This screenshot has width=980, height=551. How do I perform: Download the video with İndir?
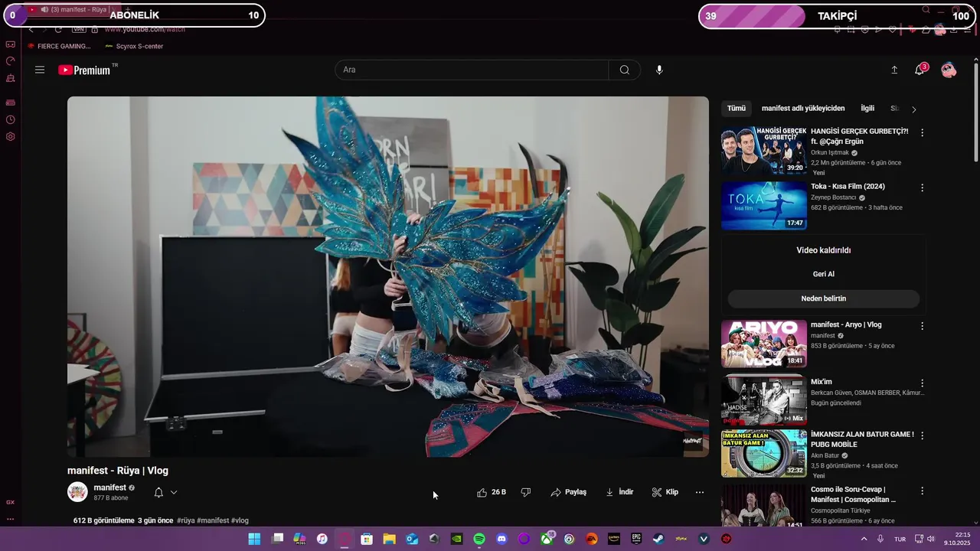pyautogui.click(x=619, y=492)
